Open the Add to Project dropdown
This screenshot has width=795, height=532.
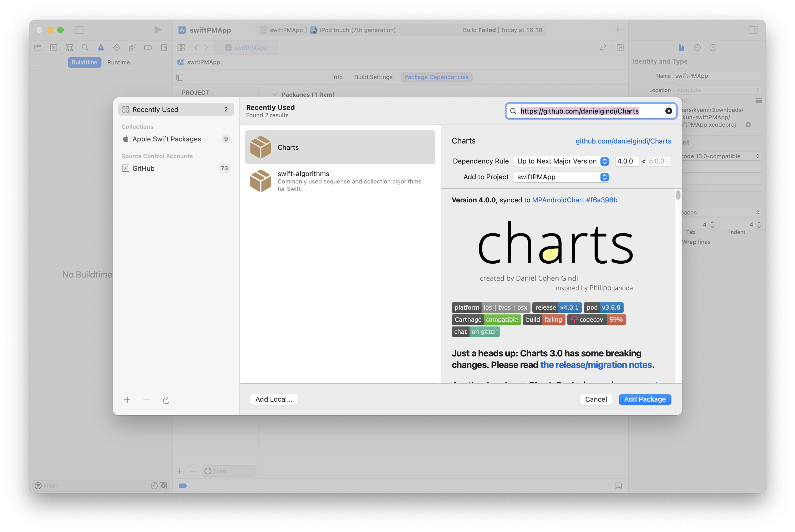pos(561,177)
